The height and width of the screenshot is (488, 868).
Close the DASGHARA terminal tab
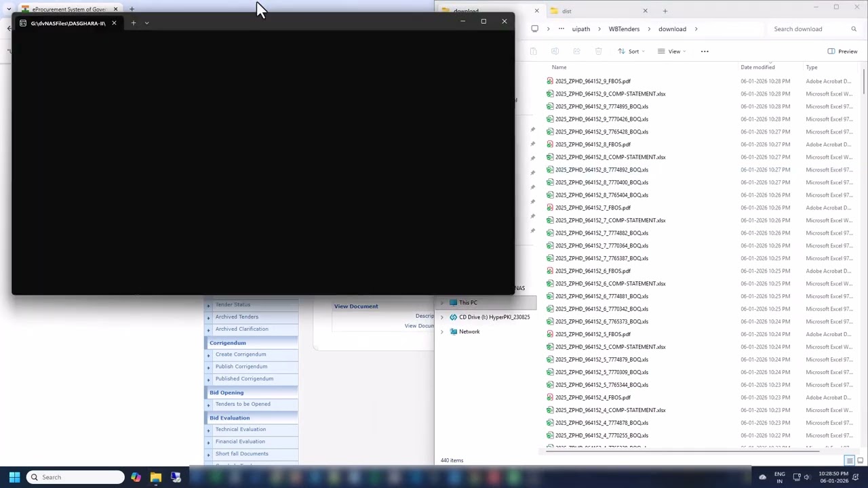click(x=114, y=23)
